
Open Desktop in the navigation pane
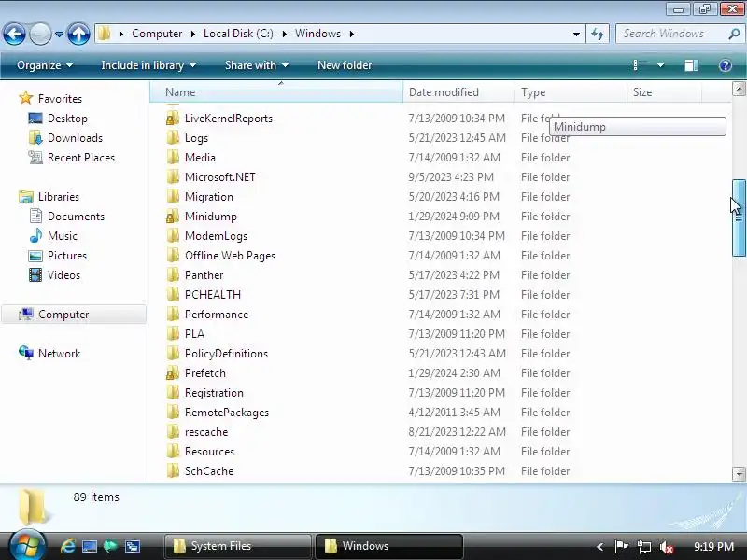click(x=67, y=119)
